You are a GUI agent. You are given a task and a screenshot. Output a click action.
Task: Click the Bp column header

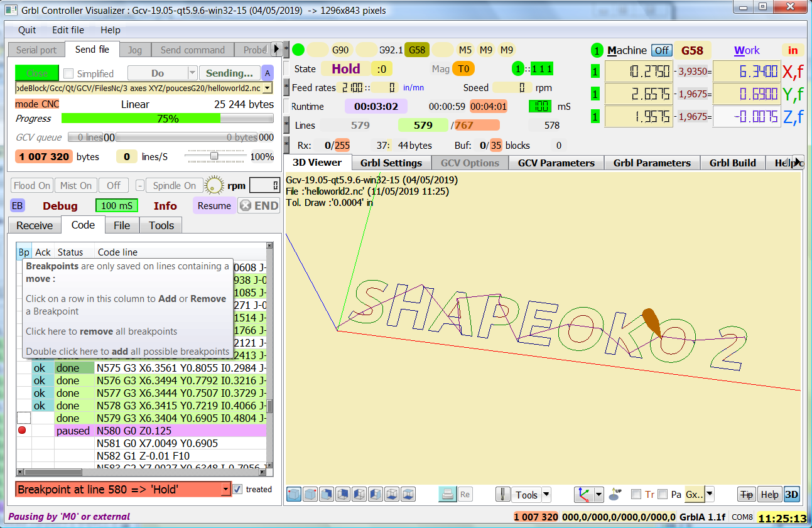(24, 252)
